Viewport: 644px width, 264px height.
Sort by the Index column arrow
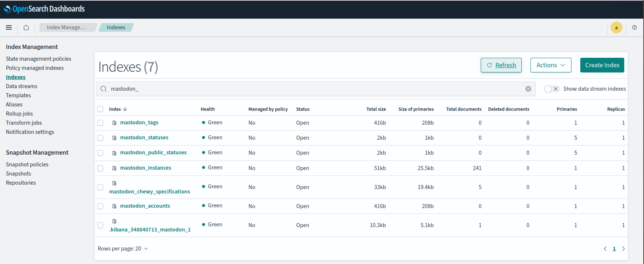(x=125, y=109)
